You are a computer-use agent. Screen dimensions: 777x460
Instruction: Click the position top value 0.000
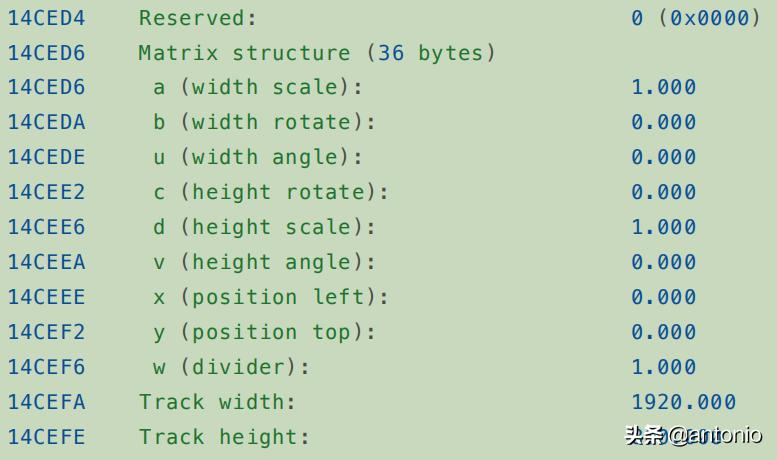pyautogui.click(x=664, y=333)
